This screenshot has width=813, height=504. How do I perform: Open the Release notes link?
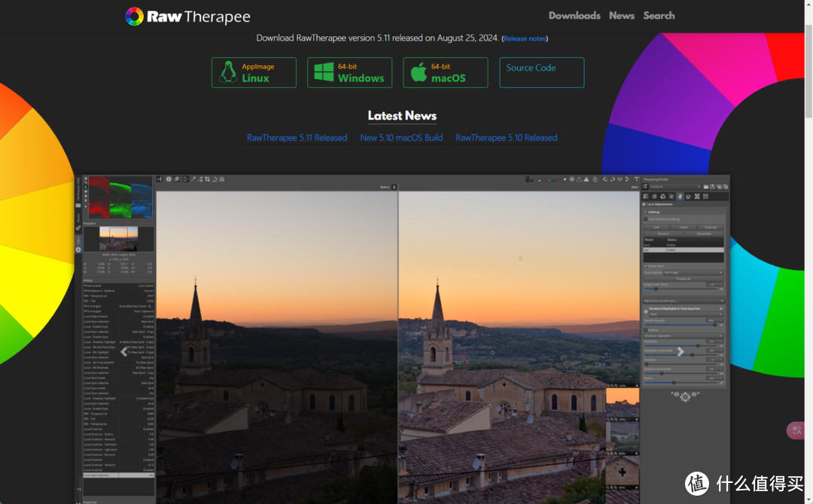[x=525, y=38]
